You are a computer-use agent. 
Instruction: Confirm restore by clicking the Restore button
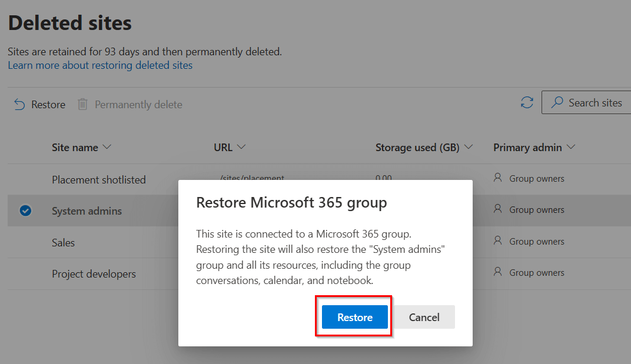353,317
